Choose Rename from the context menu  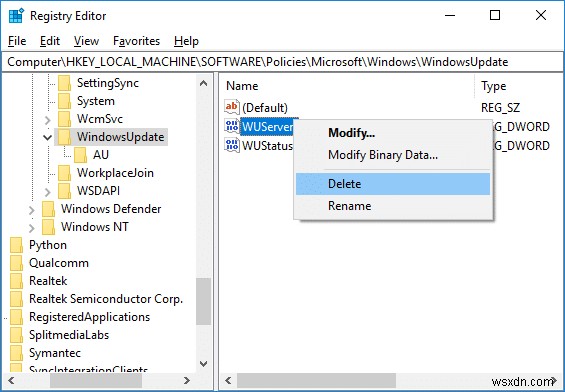click(393, 206)
